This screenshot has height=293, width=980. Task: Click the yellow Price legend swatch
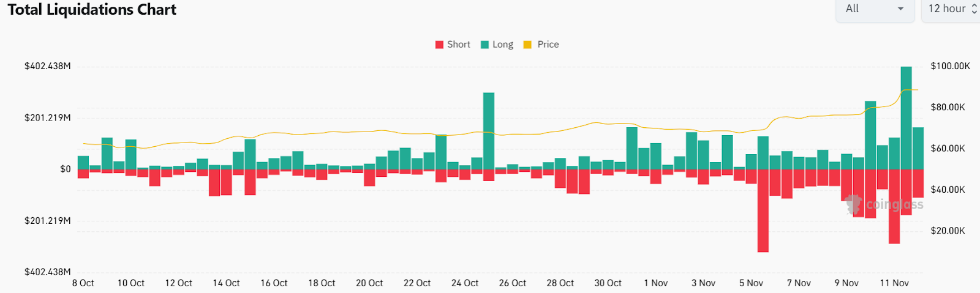527,45
